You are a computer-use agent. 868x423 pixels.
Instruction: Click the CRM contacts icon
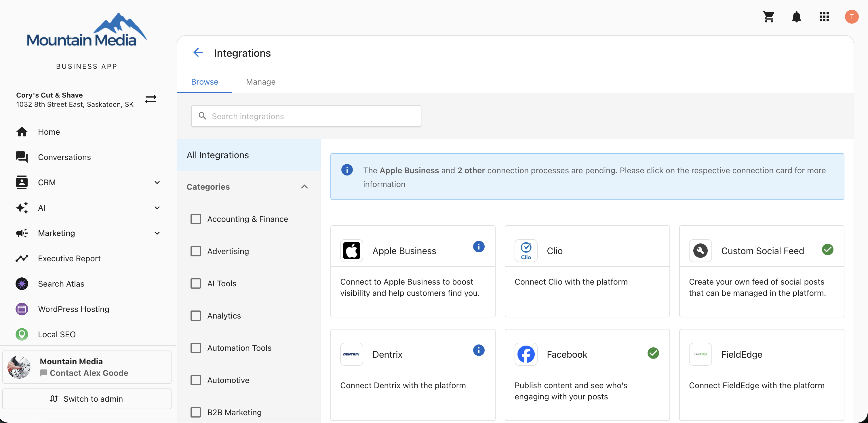click(x=22, y=182)
